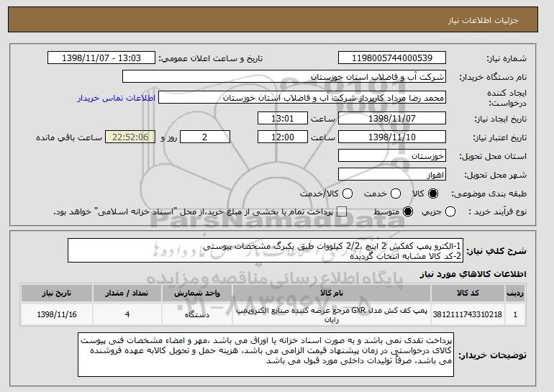Choose the جزیی purchase type radio
554x392 pixels.
(450, 211)
